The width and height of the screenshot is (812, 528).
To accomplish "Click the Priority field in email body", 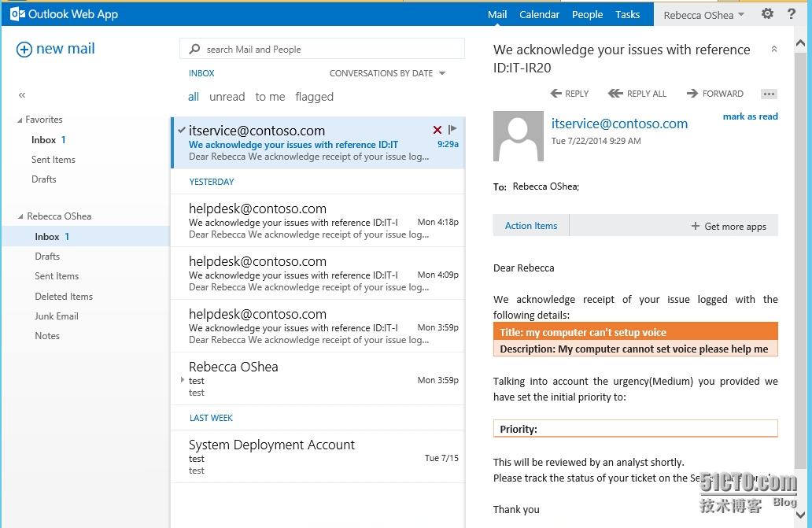I will [636, 429].
